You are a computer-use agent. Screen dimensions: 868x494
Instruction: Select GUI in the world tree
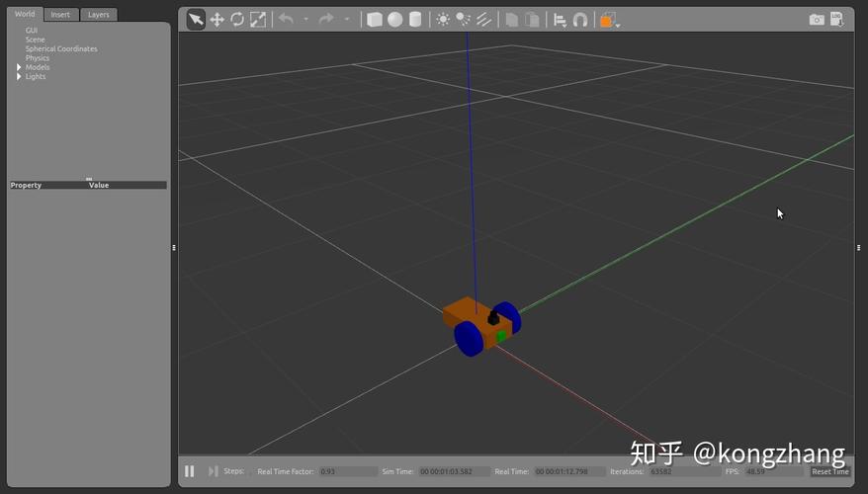coord(32,31)
